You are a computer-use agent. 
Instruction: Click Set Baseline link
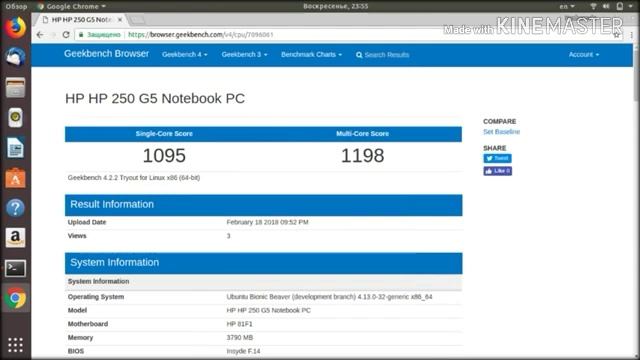[502, 131]
